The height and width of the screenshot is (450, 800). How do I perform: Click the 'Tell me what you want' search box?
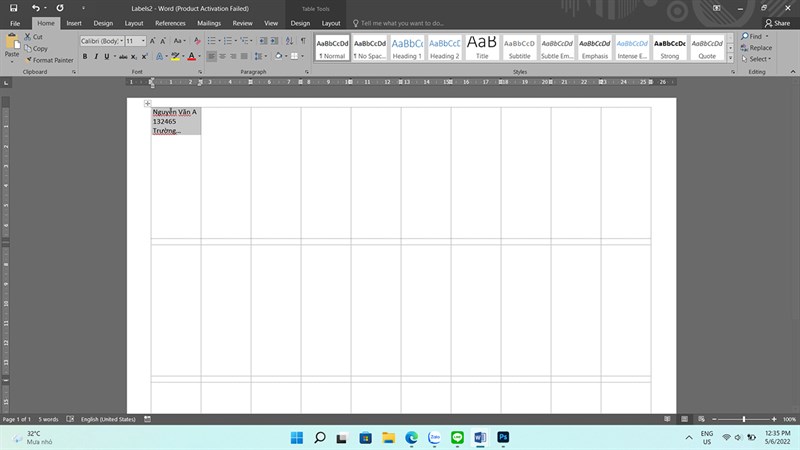point(402,23)
